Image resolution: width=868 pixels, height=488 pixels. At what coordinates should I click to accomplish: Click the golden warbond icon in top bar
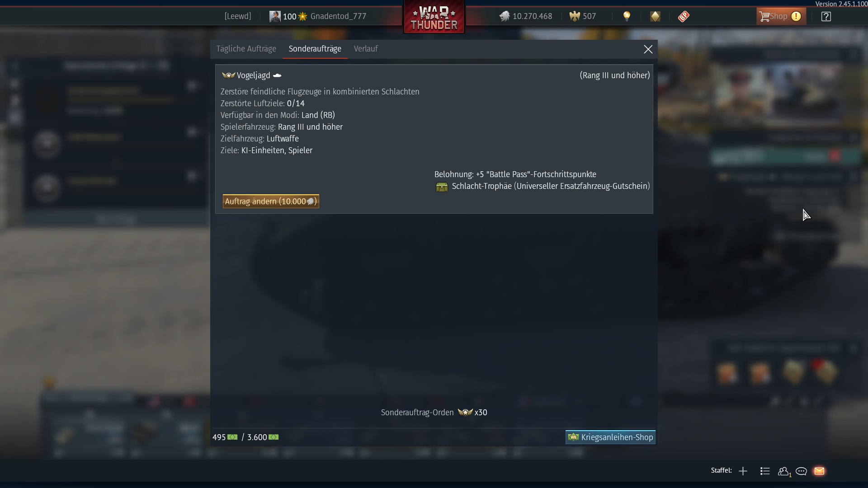click(655, 16)
